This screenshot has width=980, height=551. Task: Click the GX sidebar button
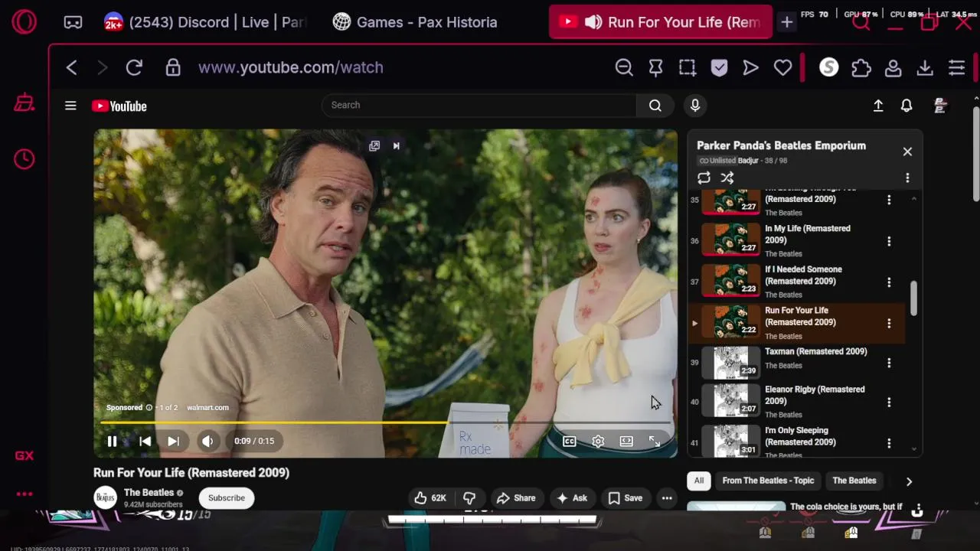click(x=24, y=455)
